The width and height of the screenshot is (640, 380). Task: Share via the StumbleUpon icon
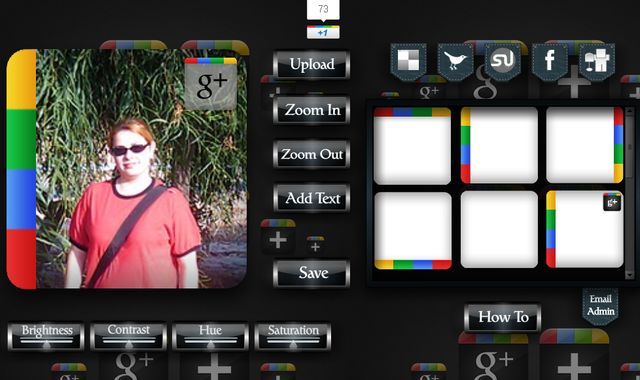[503, 61]
